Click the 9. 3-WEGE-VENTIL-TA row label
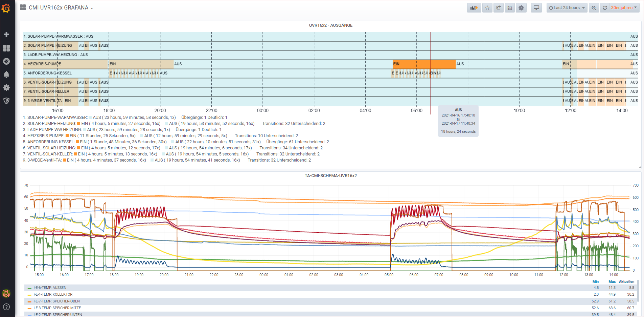This screenshot has height=317, width=644. click(43, 101)
